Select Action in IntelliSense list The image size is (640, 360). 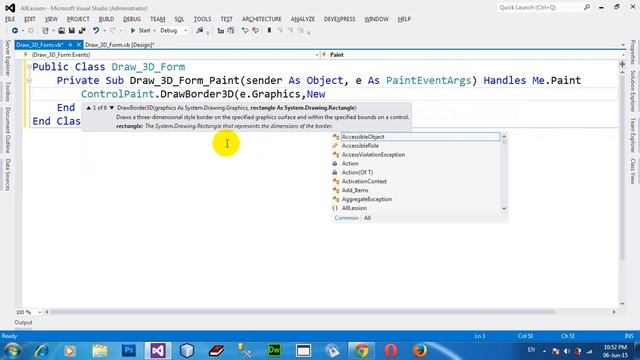(x=416, y=164)
